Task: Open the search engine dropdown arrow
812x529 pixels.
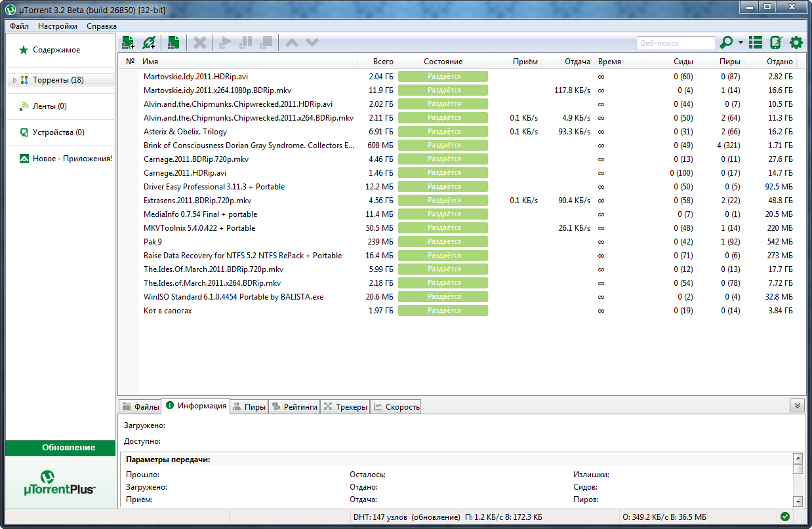Action: pos(741,43)
